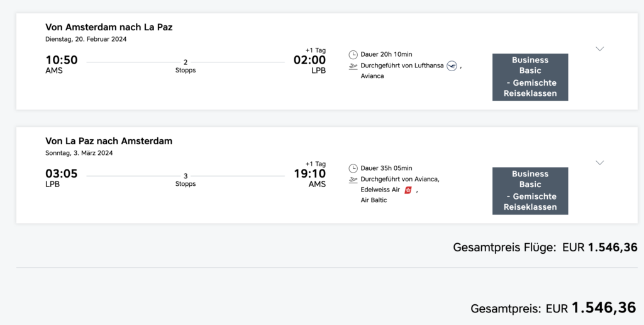
Task: Click the clock icon beside Dauer 35h 05min
Action: point(353,168)
